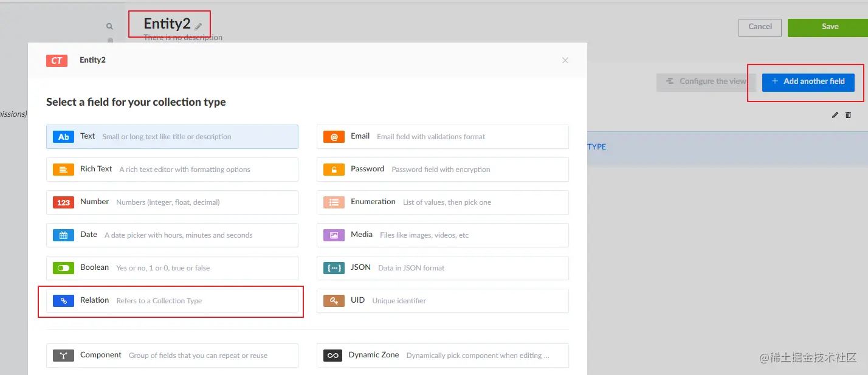This screenshot has width=868, height=375.
Task: Click 'Refers to a Collection Type' description
Action: (x=159, y=301)
